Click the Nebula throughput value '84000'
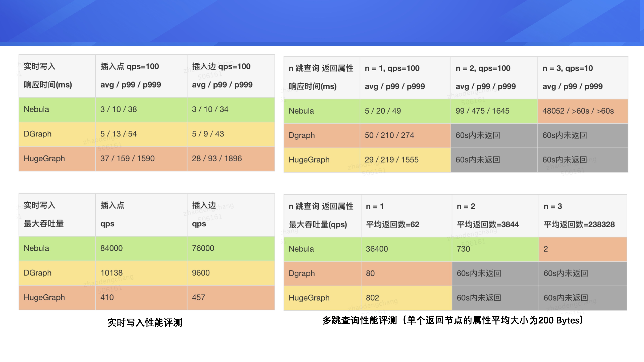Screen dimensions: 644x362 (x=112, y=248)
